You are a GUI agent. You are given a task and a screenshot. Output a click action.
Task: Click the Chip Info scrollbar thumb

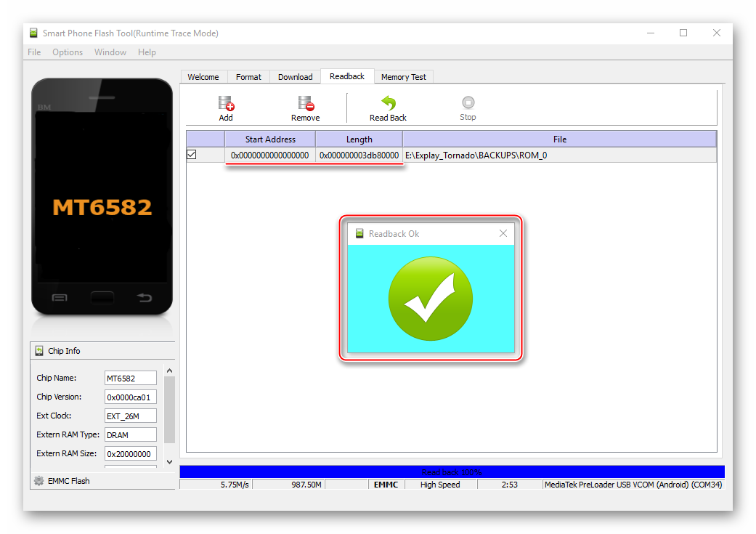coord(169,410)
